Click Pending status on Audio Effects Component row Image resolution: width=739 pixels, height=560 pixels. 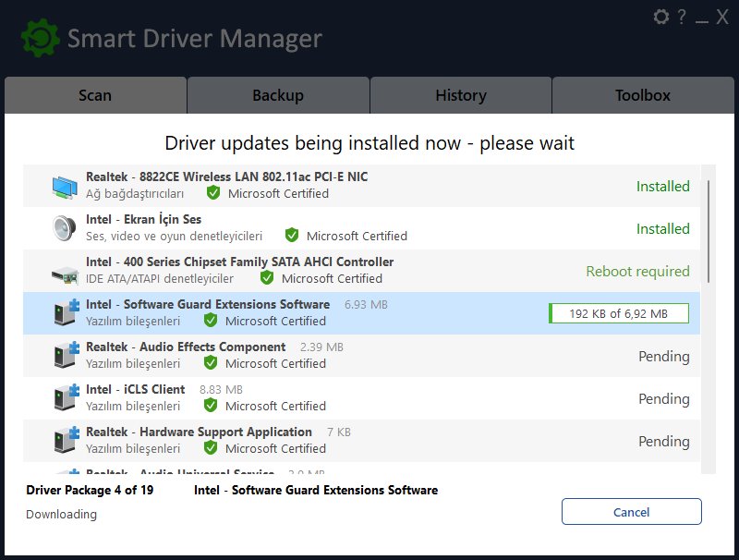click(x=664, y=357)
